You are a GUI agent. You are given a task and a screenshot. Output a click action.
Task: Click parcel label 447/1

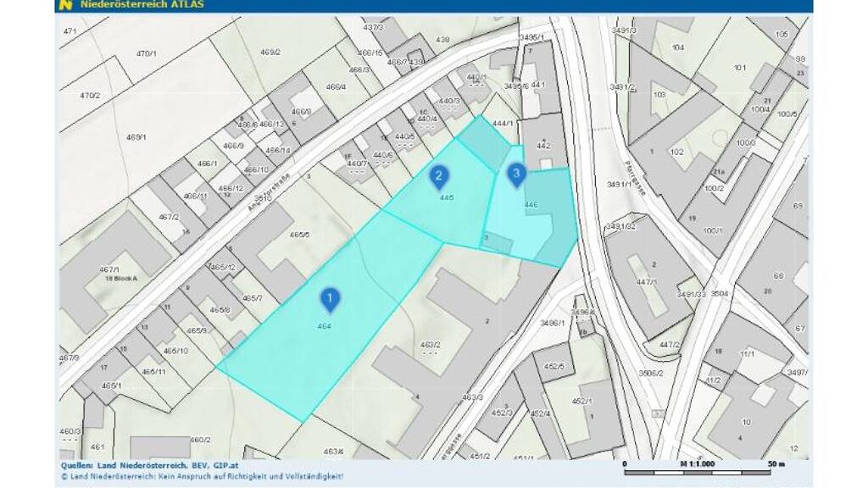pos(648,281)
